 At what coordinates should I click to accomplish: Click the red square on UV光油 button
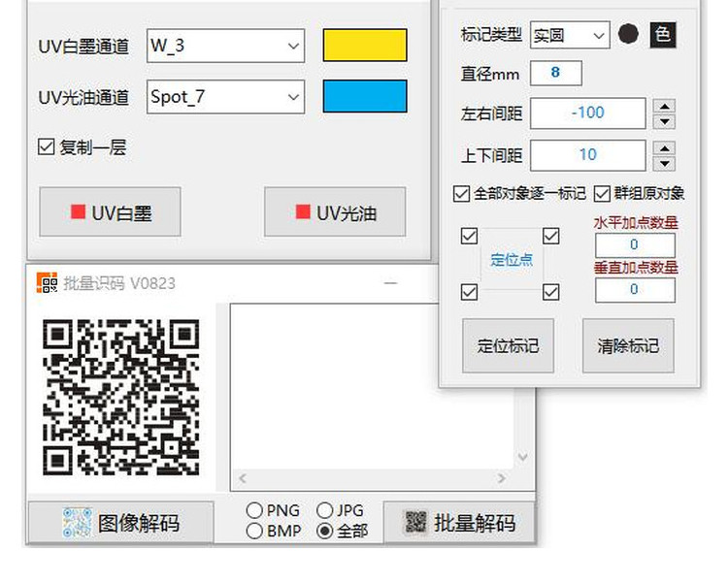click(303, 211)
